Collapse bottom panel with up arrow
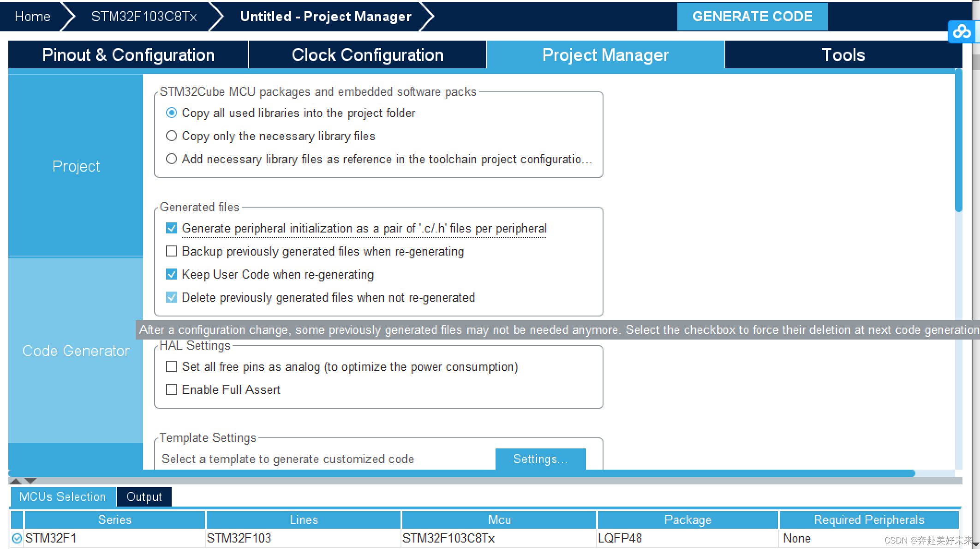This screenshot has width=980, height=549. (x=16, y=481)
